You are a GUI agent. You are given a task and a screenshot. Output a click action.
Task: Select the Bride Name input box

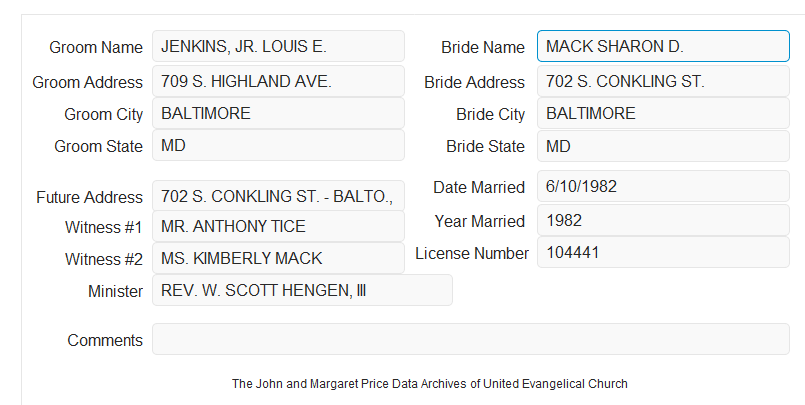[x=663, y=46]
